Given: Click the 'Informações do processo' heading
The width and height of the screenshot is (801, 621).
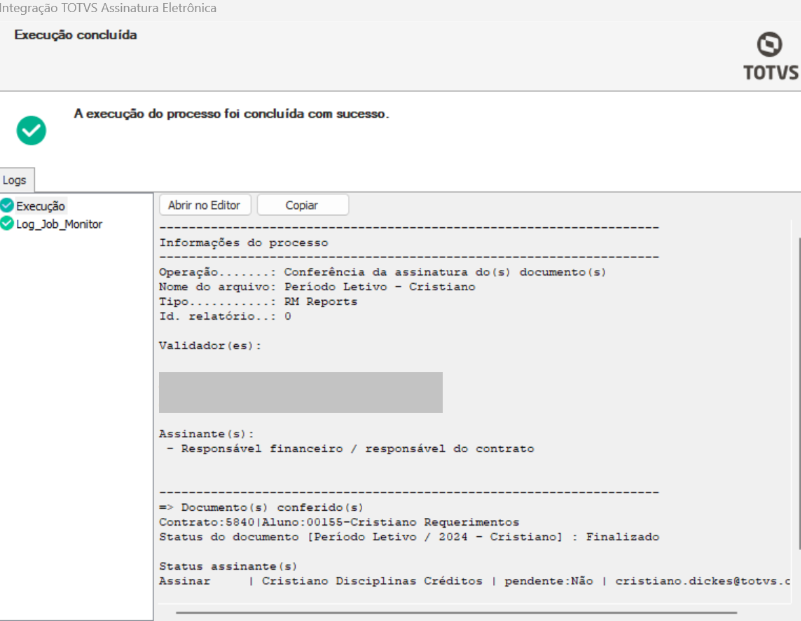Looking at the screenshot, I should click(x=244, y=243).
